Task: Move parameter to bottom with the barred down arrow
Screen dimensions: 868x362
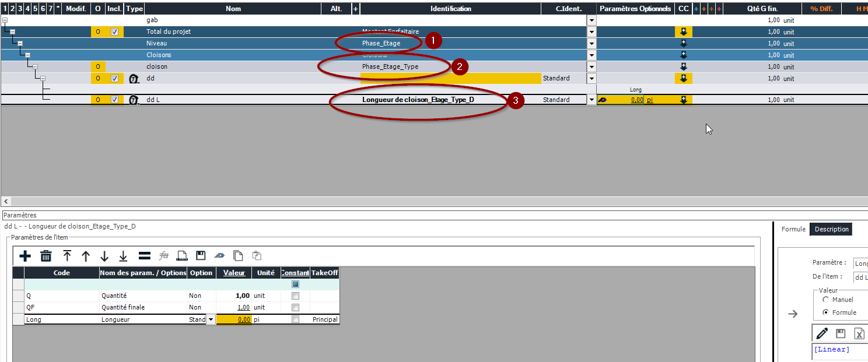Action: 123,256
